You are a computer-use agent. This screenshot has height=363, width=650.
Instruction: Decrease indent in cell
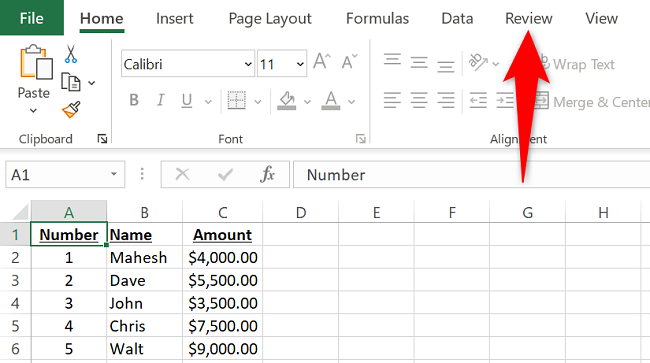tap(478, 100)
